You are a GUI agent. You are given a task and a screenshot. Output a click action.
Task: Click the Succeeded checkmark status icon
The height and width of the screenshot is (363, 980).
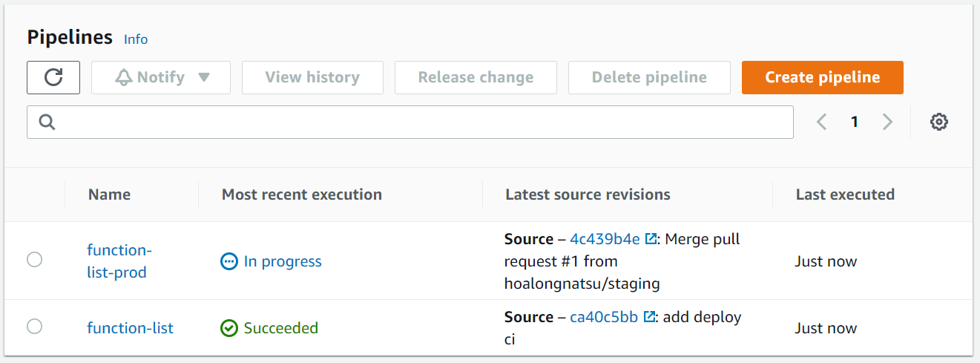click(229, 328)
